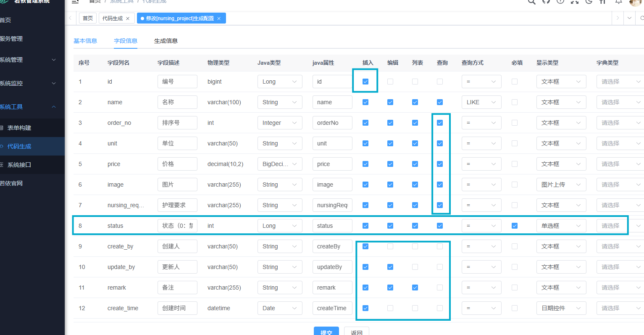
Task: Collapse the 系统工具 sidebar menu
Action: (x=32, y=107)
